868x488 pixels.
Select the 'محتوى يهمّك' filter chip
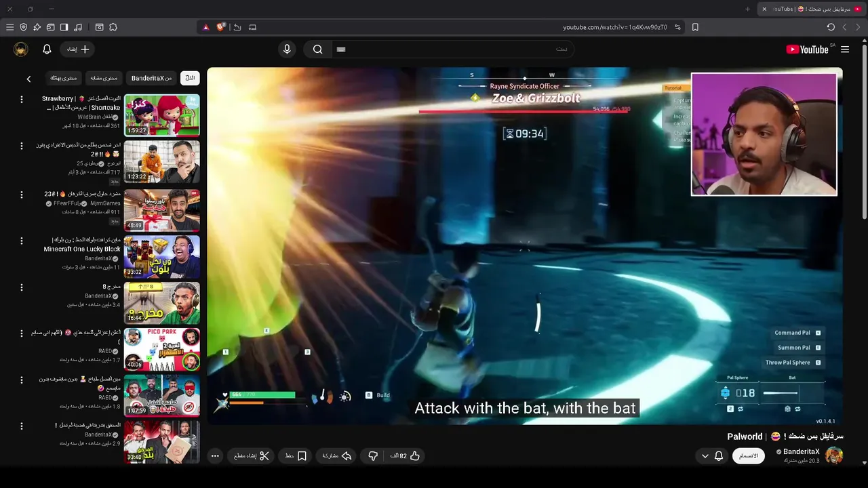coord(63,78)
